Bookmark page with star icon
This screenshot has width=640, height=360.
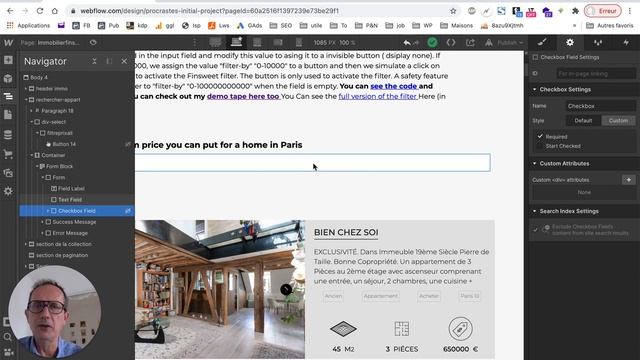(453, 11)
